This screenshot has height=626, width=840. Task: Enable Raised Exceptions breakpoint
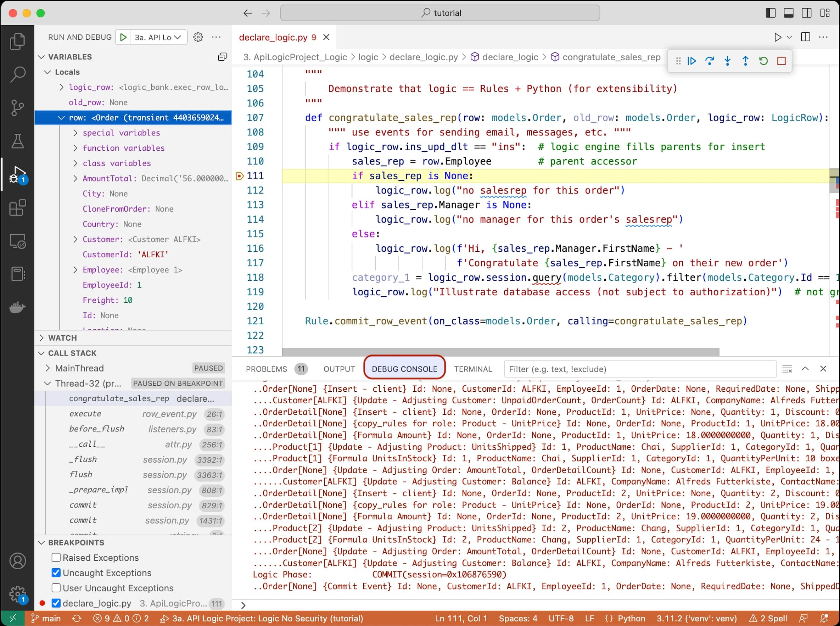click(x=56, y=558)
